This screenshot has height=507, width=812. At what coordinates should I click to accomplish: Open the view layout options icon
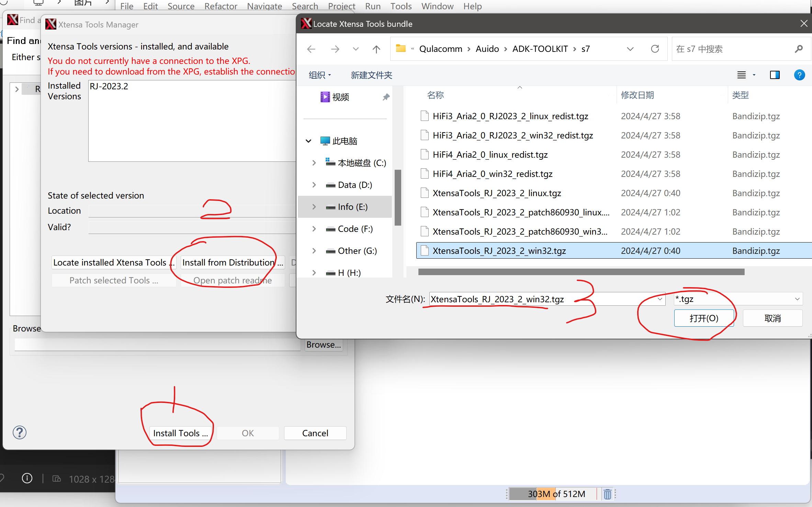point(742,75)
